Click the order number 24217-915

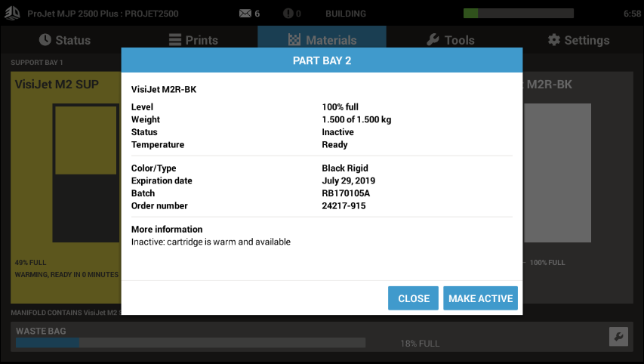346,205
